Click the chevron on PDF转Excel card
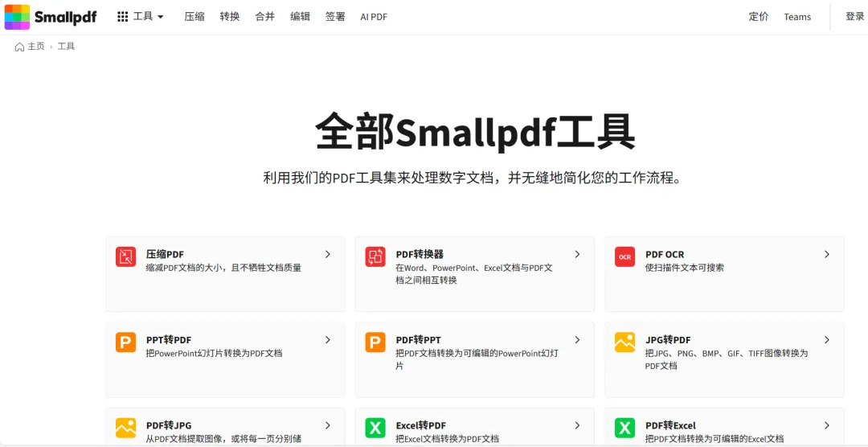 pyautogui.click(x=827, y=425)
